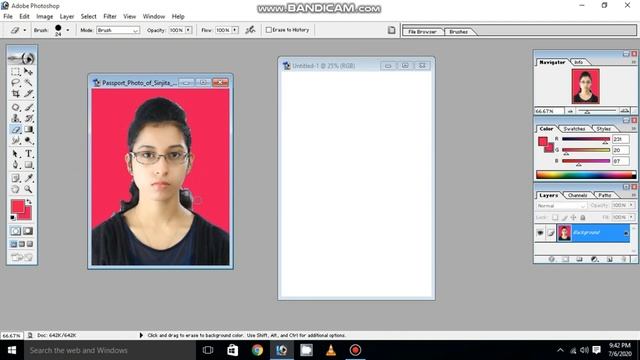This screenshot has height=360, width=640.
Task: Select the Eyedropper tool
Action: point(28,178)
